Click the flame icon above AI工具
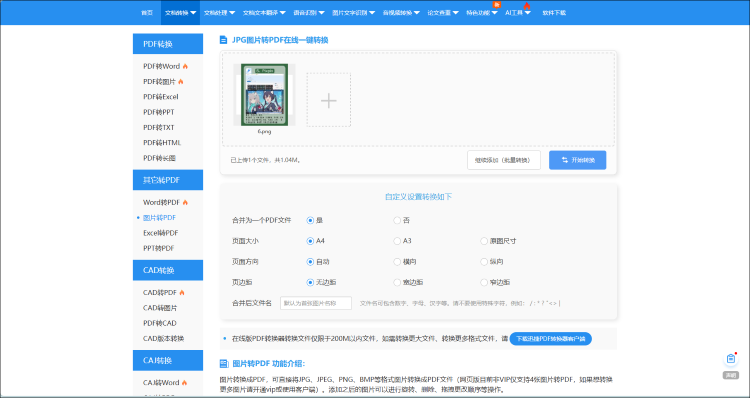The image size is (750, 398). 527,6
